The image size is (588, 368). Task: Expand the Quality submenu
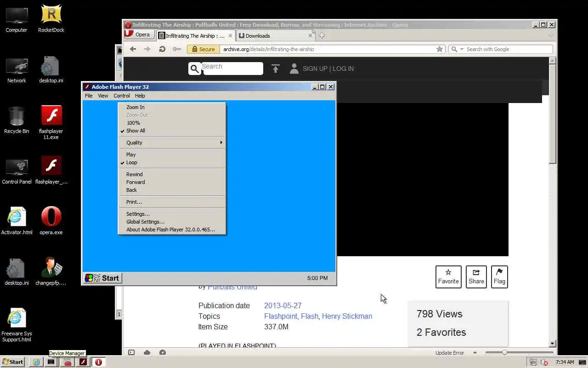click(x=171, y=143)
